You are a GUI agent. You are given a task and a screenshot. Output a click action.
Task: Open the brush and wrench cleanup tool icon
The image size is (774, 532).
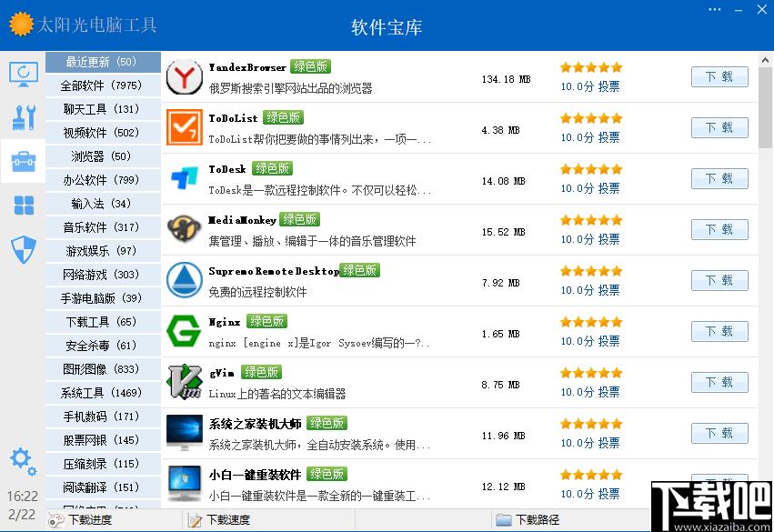pos(24,117)
